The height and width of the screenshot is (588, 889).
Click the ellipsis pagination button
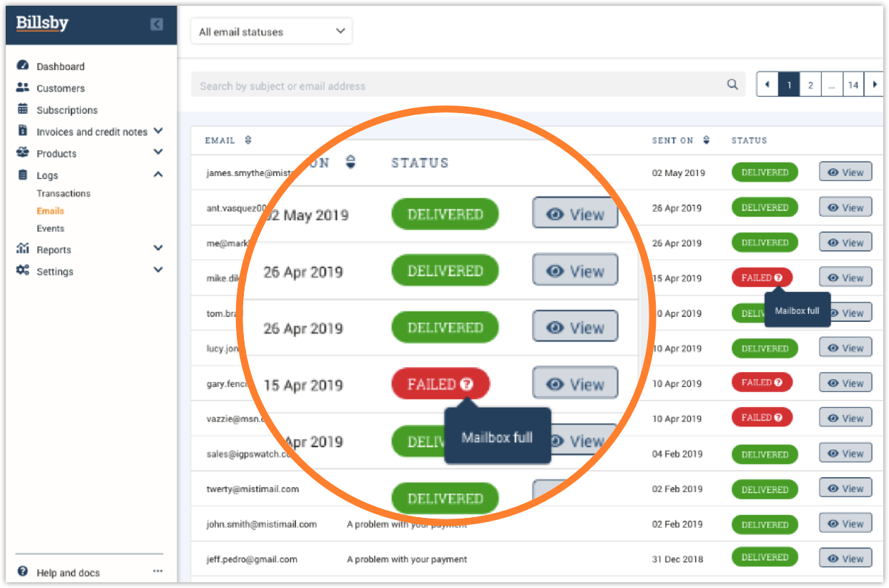pos(832,84)
